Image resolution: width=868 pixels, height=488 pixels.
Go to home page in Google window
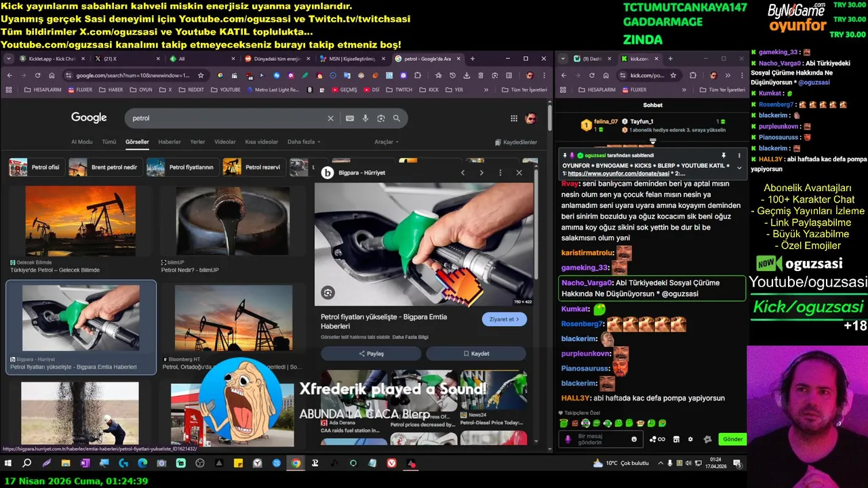[52, 75]
